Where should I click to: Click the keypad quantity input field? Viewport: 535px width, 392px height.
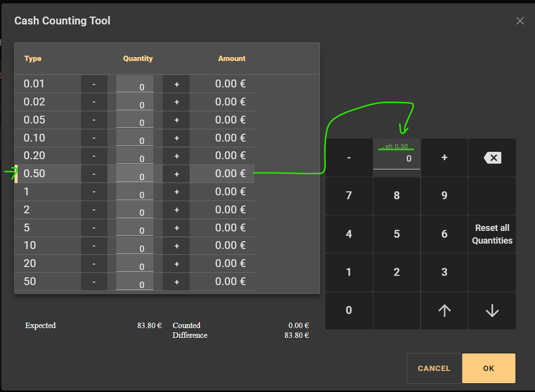(396, 159)
